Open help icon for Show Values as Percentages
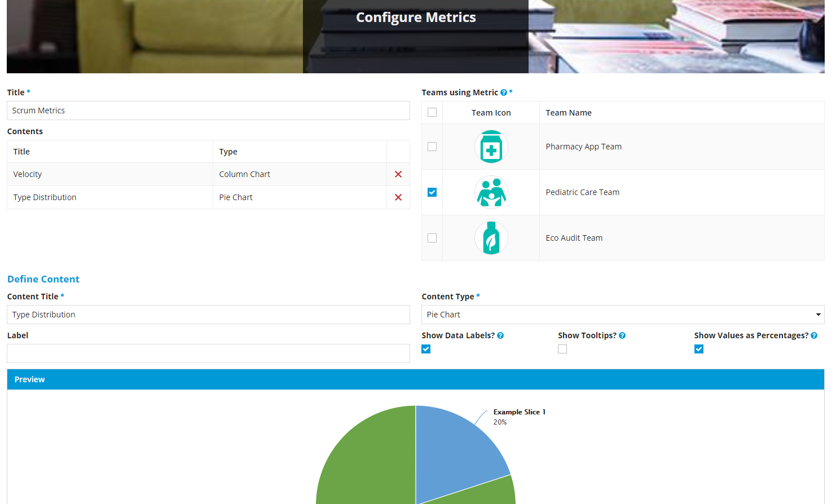 click(x=814, y=335)
